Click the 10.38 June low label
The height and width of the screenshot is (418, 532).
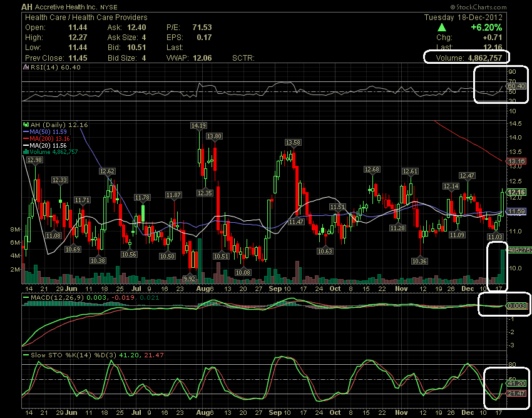98,260
